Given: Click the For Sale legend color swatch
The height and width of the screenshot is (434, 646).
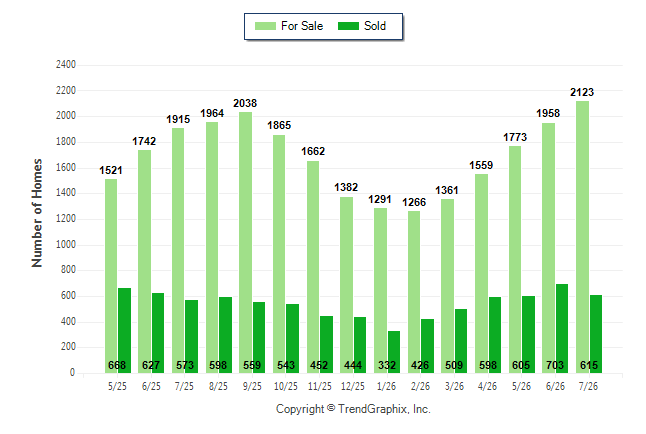Looking at the screenshot, I should click(x=265, y=26).
